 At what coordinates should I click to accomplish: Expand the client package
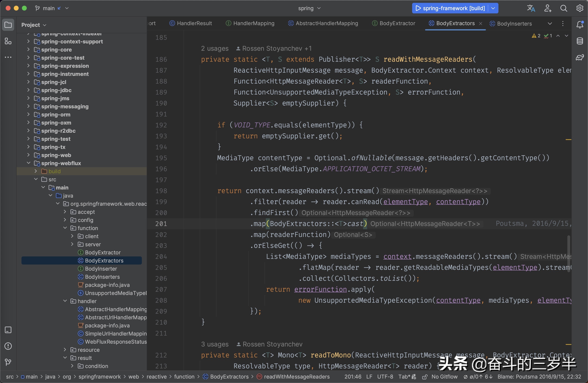tap(72, 236)
